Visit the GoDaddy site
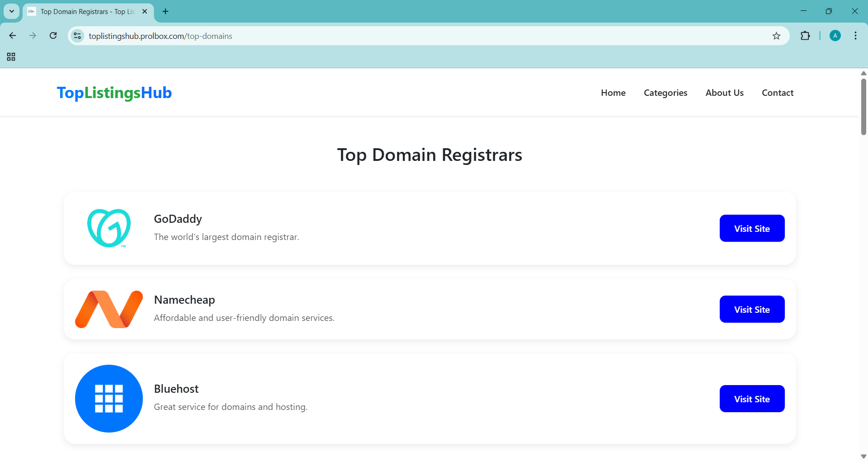The image size is (868, 461). pyautogui.click(x=752, y=229)
